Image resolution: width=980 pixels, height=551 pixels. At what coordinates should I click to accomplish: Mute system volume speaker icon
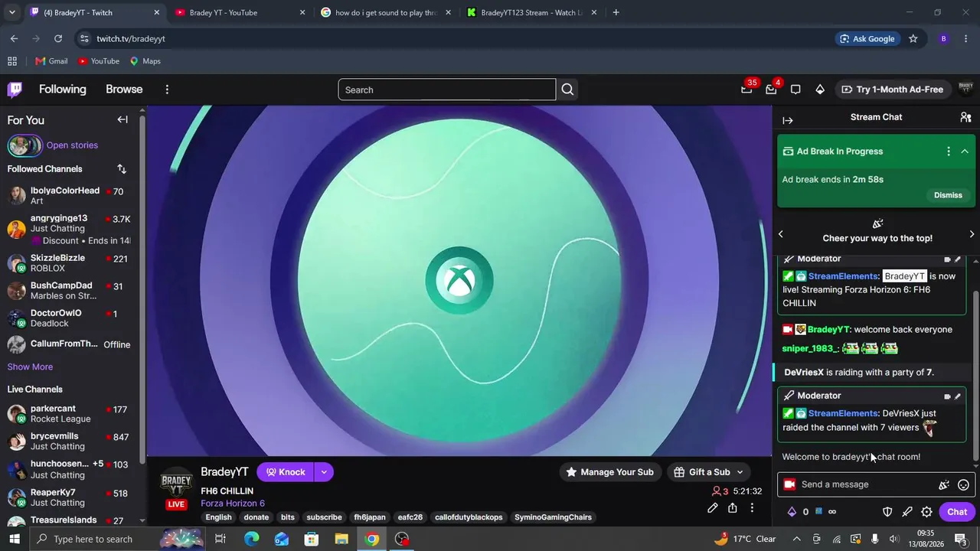click(894, 539)
